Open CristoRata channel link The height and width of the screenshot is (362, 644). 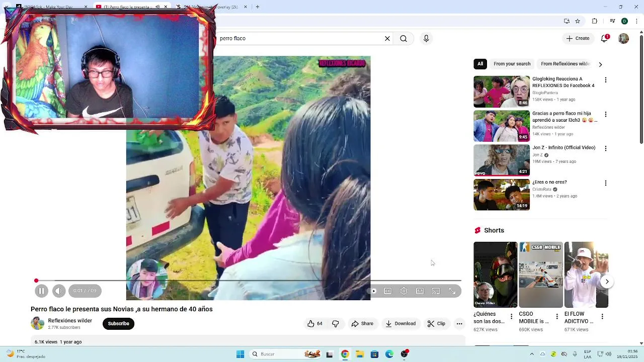(542, 190)
